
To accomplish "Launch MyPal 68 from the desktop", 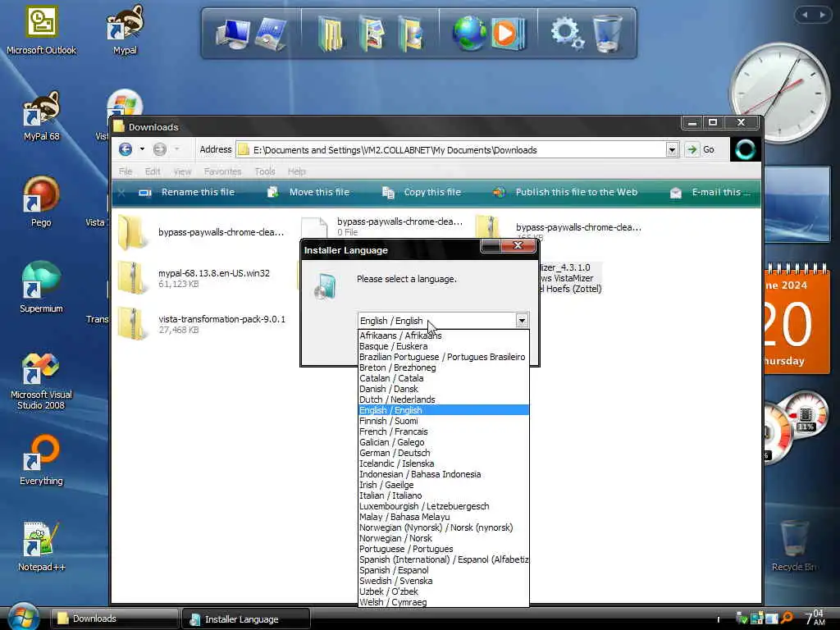I will (41, 116).
